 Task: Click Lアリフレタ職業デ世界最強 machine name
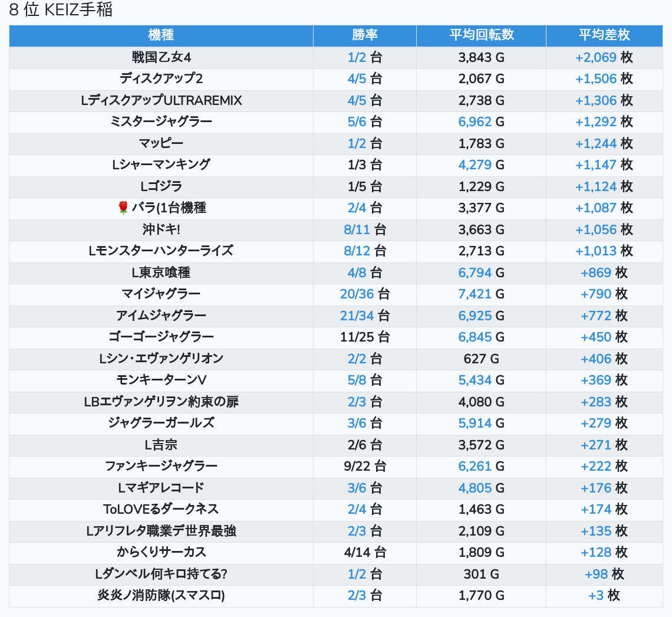click(161, 531)
